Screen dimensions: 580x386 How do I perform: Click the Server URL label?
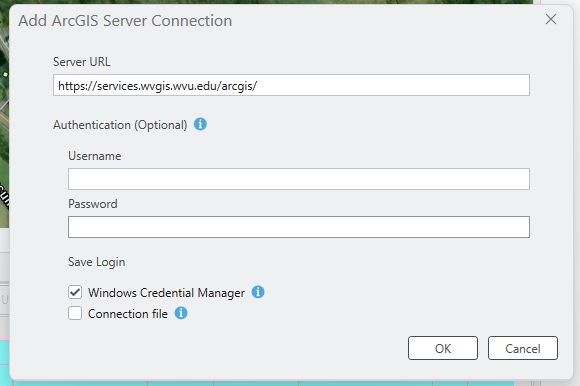81,62
